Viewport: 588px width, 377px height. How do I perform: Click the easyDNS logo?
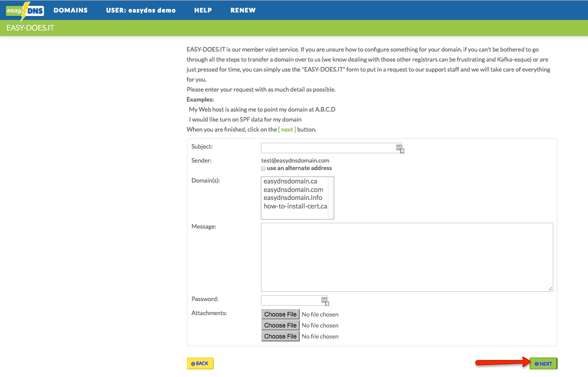[25, 10]
